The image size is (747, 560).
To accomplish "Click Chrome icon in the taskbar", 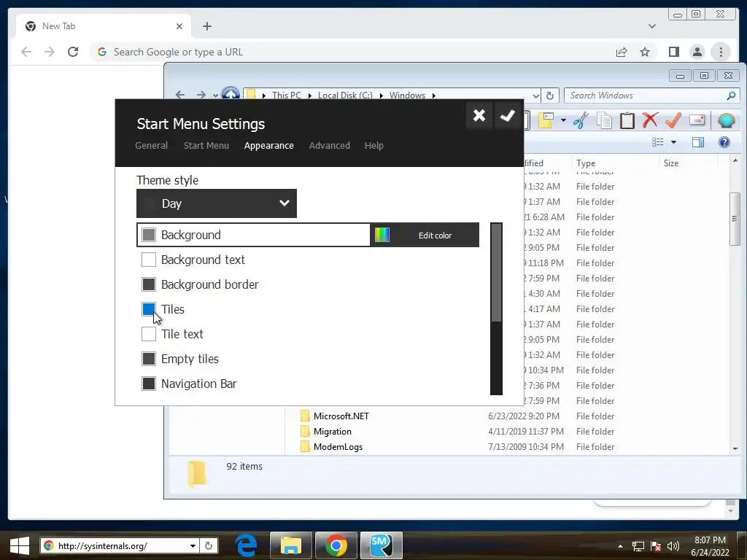I will [x=336, y=545].
